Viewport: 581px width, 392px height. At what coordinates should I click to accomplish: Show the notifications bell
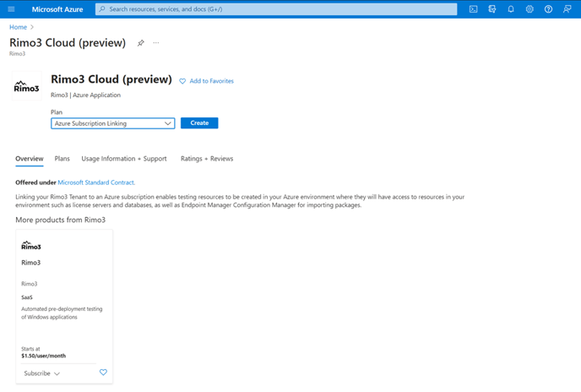click(511, 9)
